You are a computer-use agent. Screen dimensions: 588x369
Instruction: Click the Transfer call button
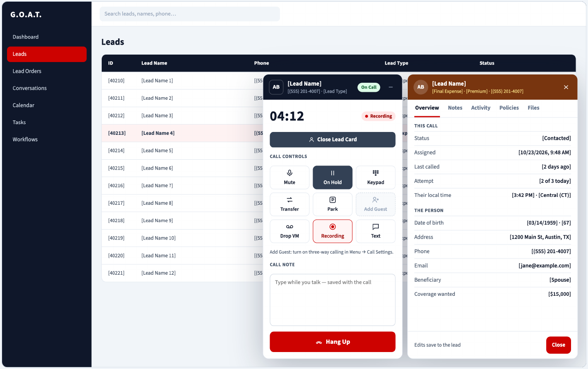[289, 204]
